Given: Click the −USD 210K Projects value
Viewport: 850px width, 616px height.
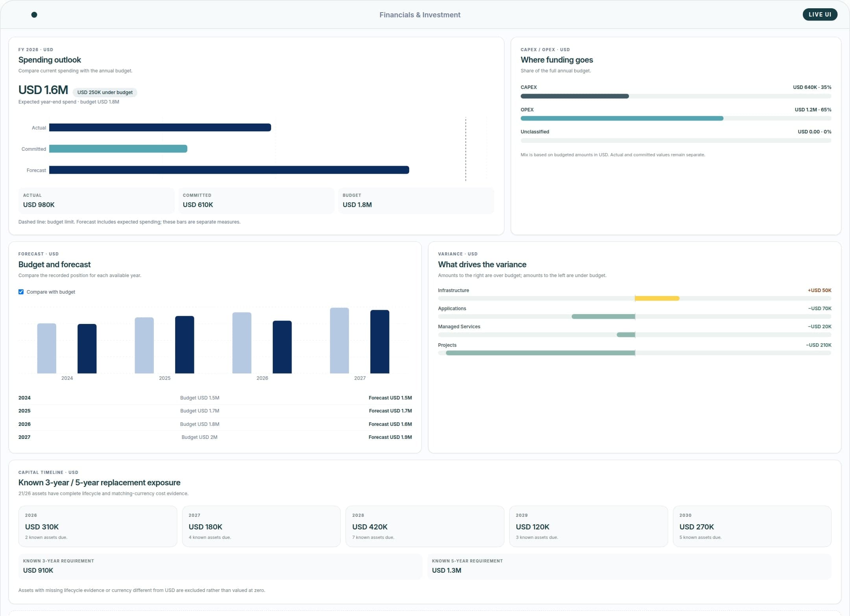Looking at the screenshot, I should (x=819, y=345).
